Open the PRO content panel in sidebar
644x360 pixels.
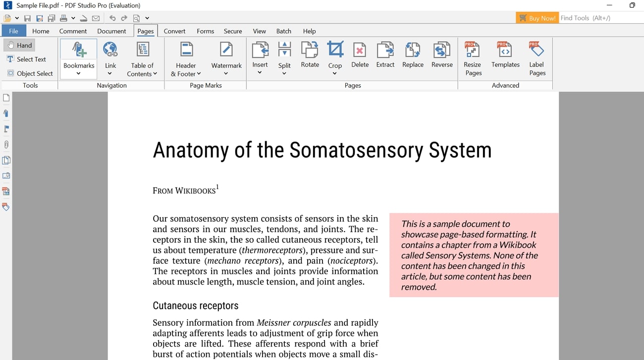click(x=6, y=191)
